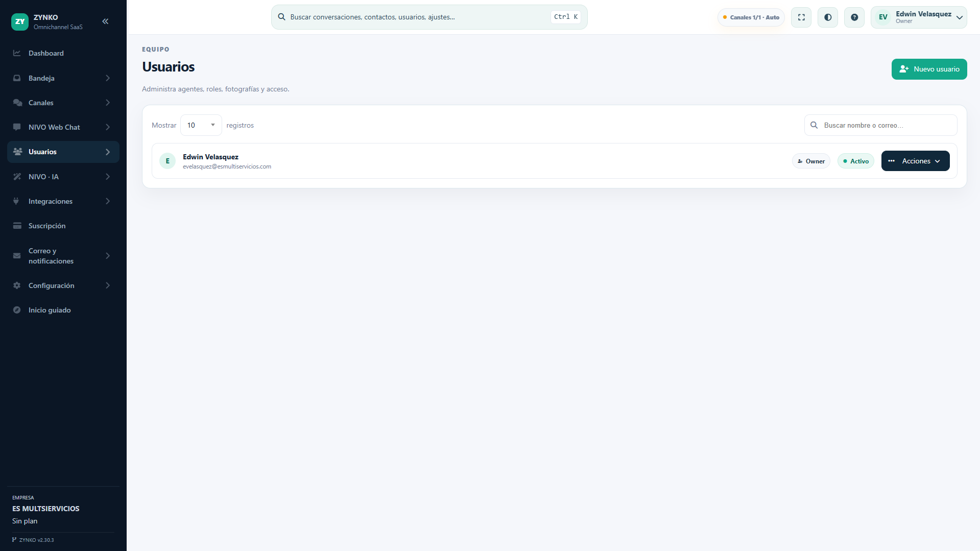
Task: Click the Suscripción card icon
Action: (17, 226)
